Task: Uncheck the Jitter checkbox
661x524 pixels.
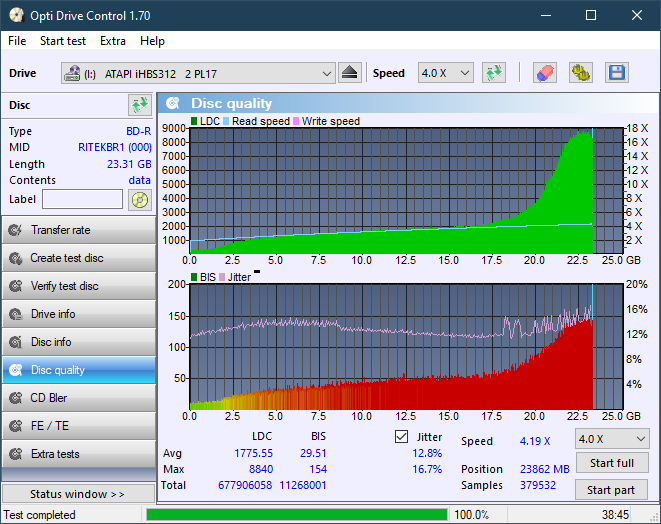Action: [x=402, y=437]
